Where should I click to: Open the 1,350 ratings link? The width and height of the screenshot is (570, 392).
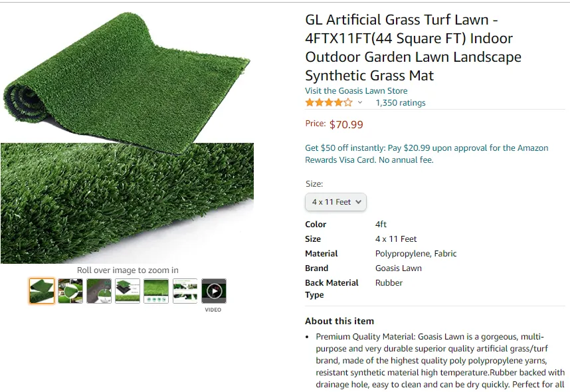pos(401,103)
